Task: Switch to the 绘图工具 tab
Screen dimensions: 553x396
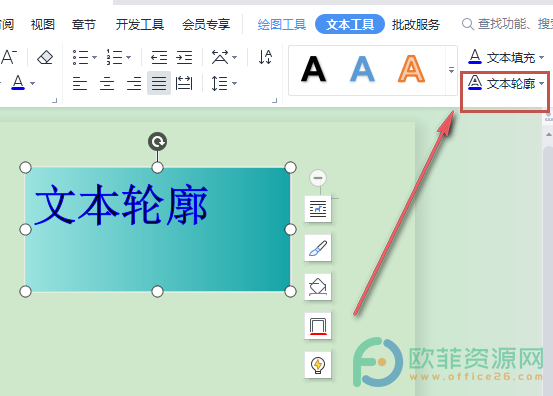Action: (281, 24)
